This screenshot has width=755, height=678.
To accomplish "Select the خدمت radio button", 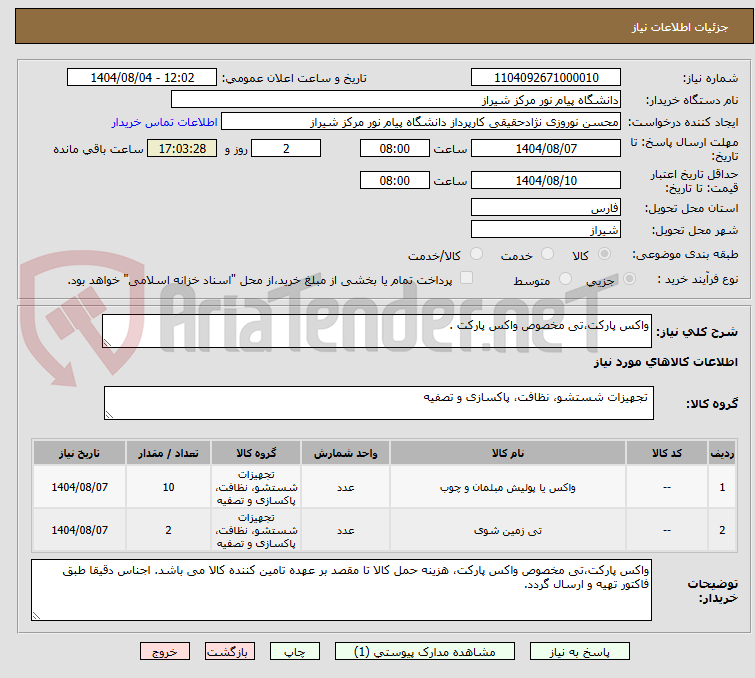I will (547, 254).
